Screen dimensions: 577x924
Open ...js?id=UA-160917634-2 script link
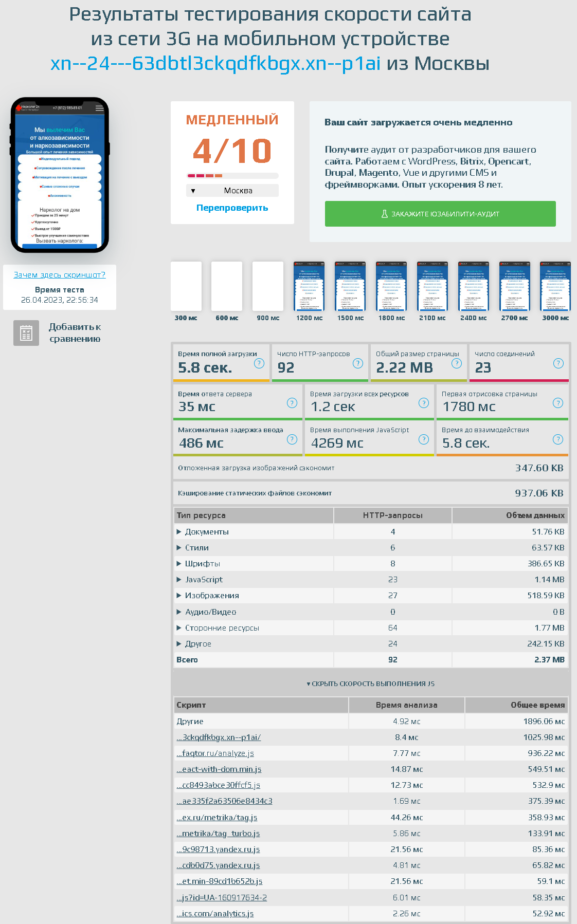[x=222, y=898]
